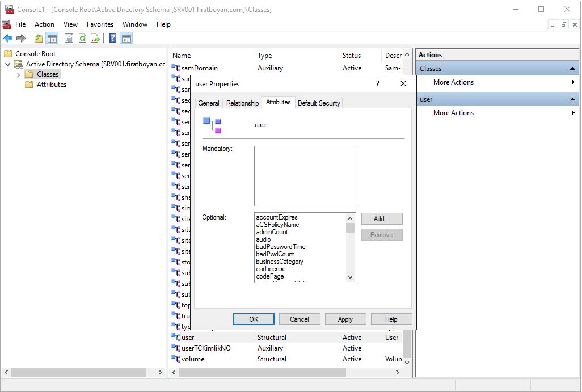Viewport: 582px width, 392px height.
Task: Open More Actions submenu arrow under user
Action: pos(573,113)
